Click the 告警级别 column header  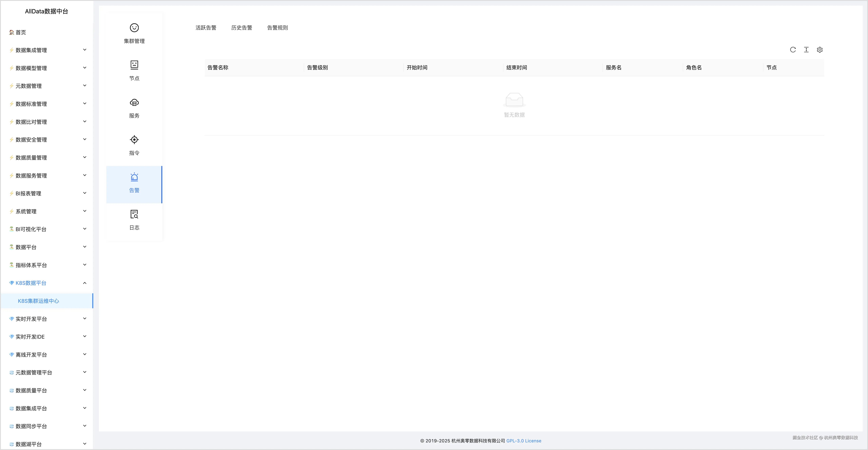point(317,67)
